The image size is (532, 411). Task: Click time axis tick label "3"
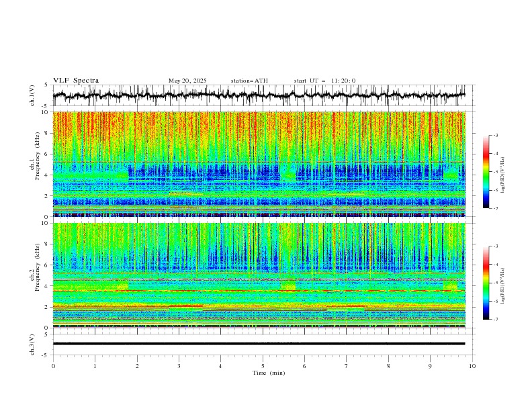pyautogui.click(x=179, y=366)
